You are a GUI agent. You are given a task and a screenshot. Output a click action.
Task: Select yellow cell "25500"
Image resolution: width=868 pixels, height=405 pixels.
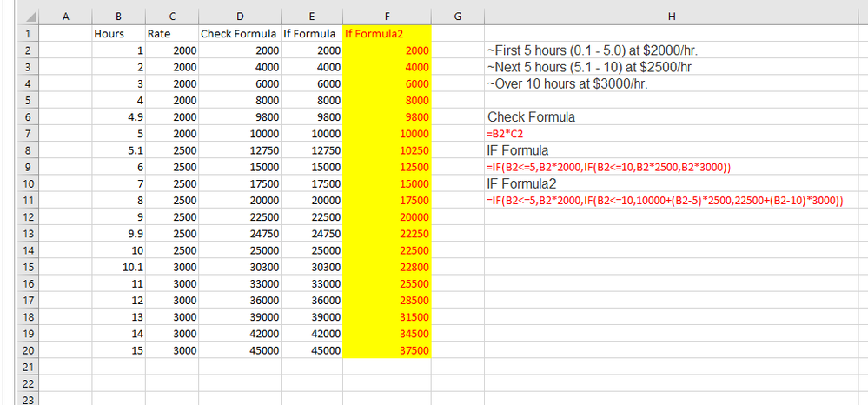coord(387,283)
